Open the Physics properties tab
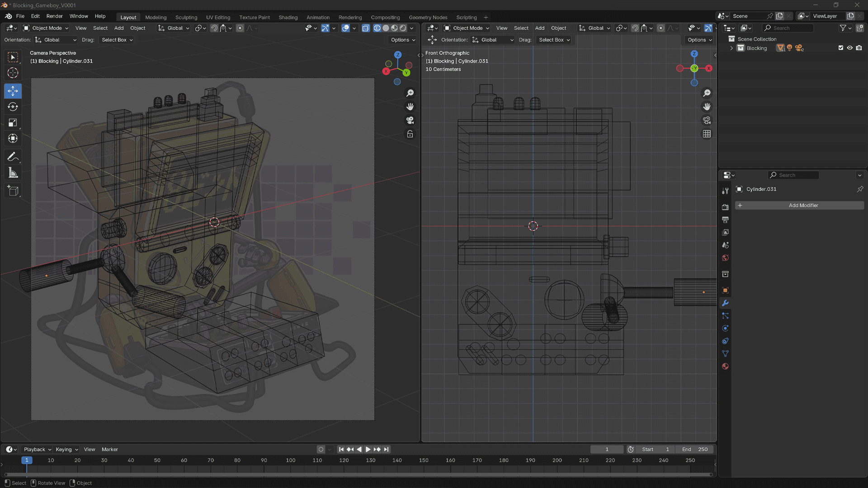 [725, 328]
